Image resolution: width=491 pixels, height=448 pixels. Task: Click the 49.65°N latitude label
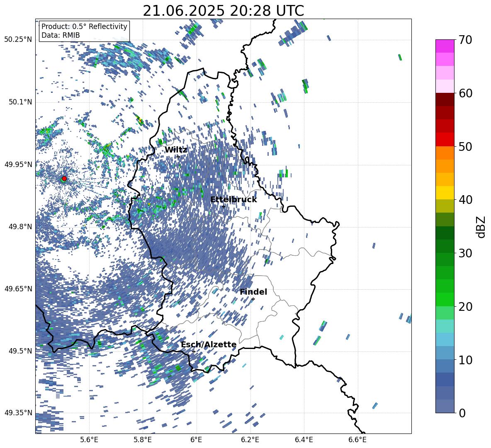point(18,288)
